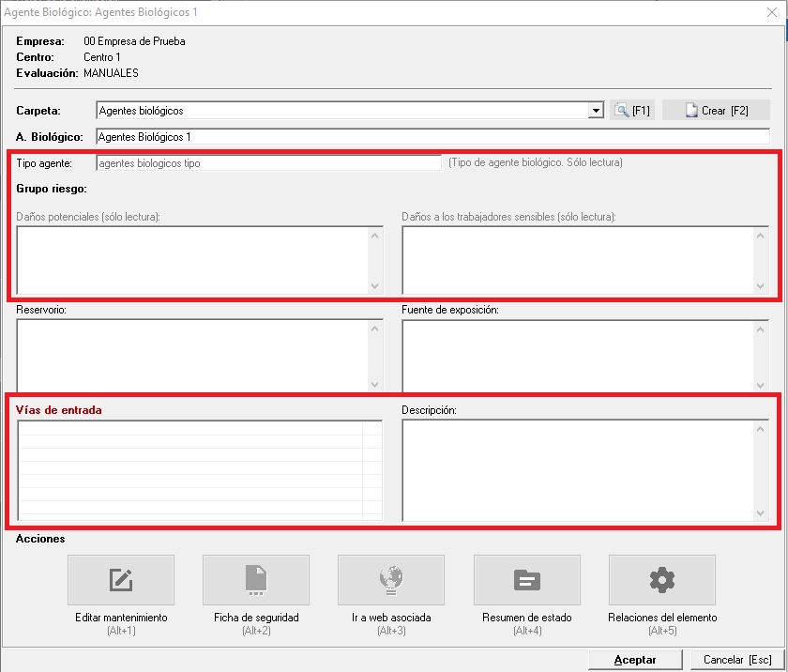Open the Ficha de seguridad document icon
This screenshot has height=672, width=788.
[x=256, y=580]
